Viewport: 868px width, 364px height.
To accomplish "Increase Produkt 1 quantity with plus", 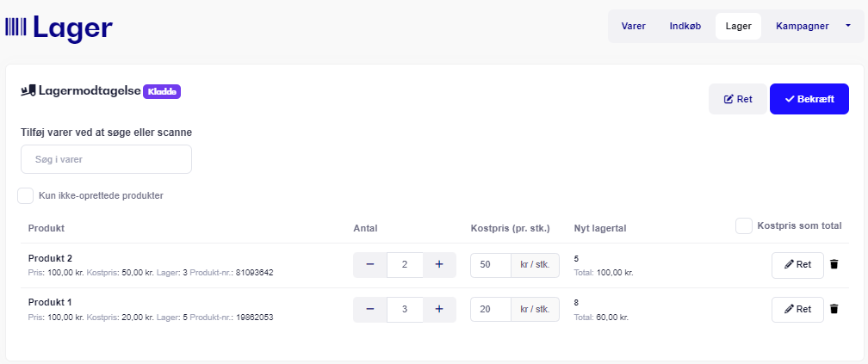I will (439, 309).
